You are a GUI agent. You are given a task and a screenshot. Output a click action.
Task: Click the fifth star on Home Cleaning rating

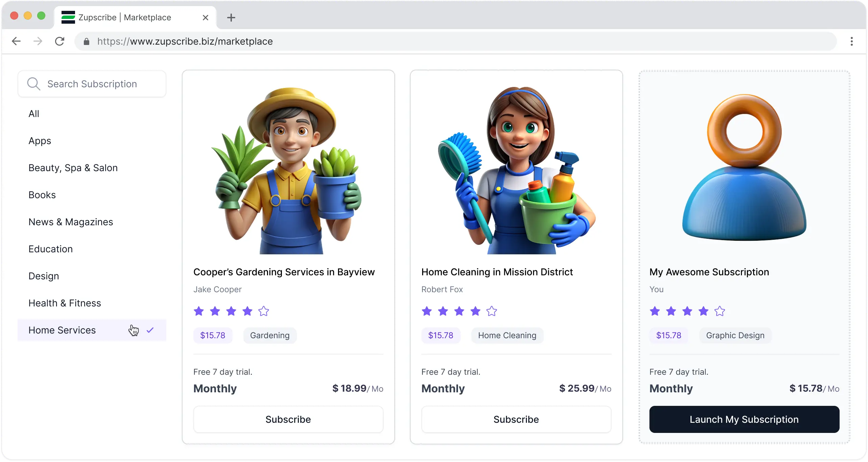tap(491, 311)
